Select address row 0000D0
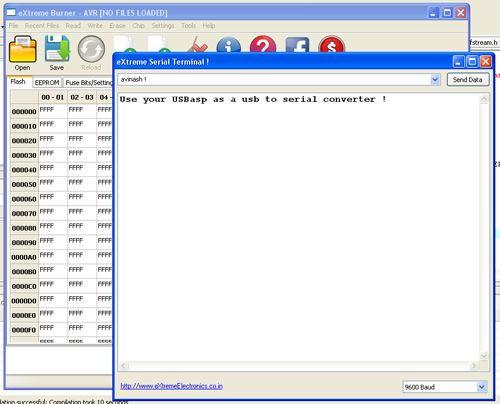 24,301
